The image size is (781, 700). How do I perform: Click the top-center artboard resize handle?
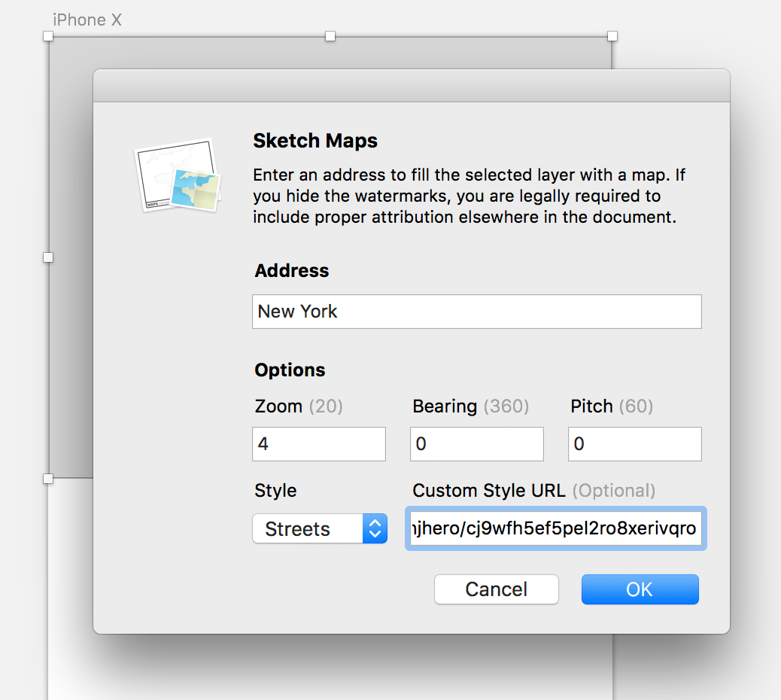(x=329, y=35)
